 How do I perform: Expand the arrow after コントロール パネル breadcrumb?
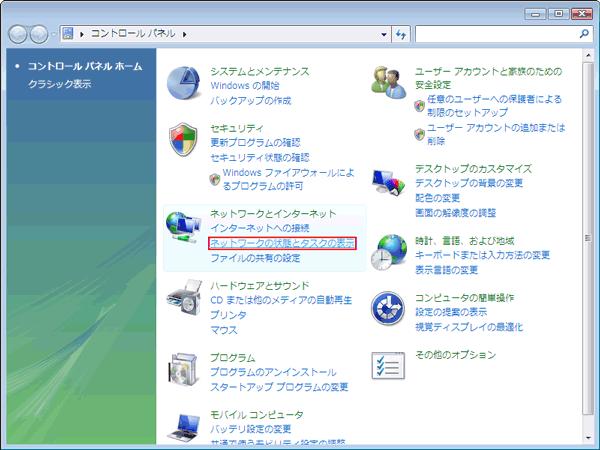[184, 34]
